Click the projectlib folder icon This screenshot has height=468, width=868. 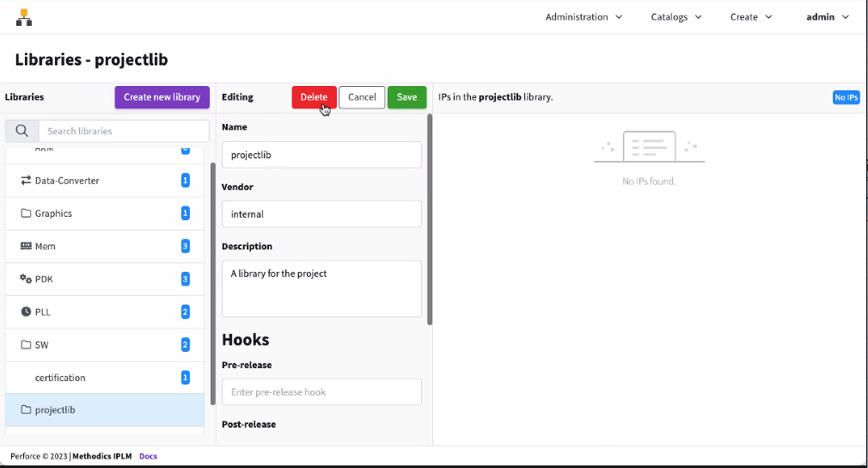coord(26,410)
